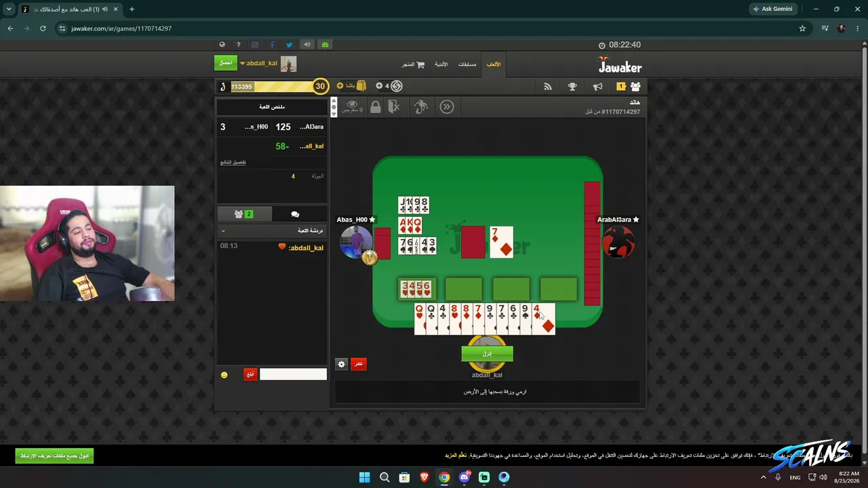Click the XP progress bar showing 113395
The image size is (868, 488).
click(271, 87)
